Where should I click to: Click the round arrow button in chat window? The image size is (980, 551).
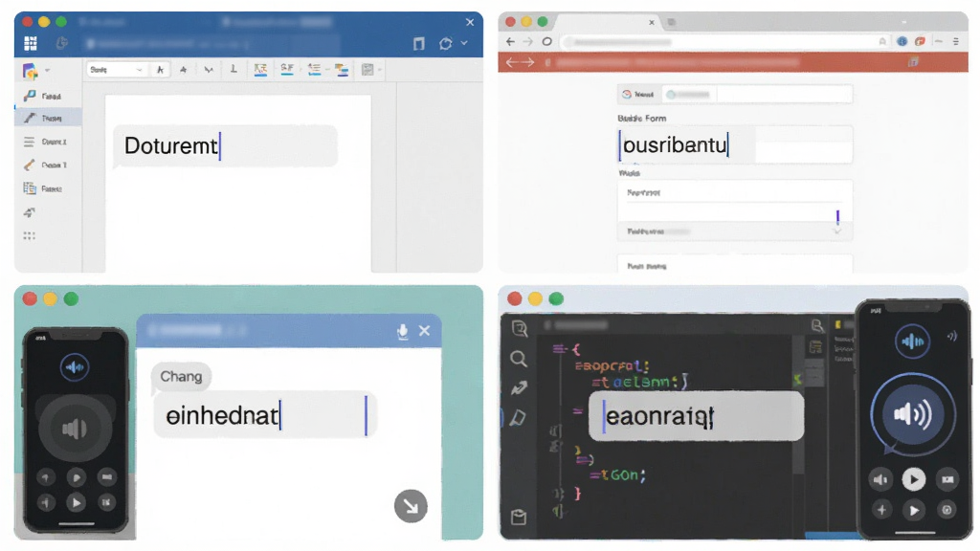411,506
